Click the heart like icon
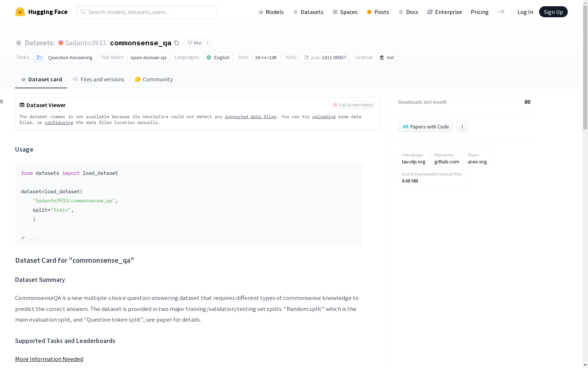The height and width of the screenshot is (368, 588). pos(190,43)
